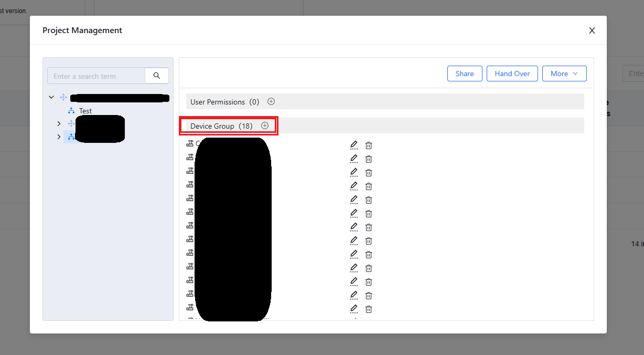644x355 pixels.
Task: Edit the fifth device group row
Action: 354,200
